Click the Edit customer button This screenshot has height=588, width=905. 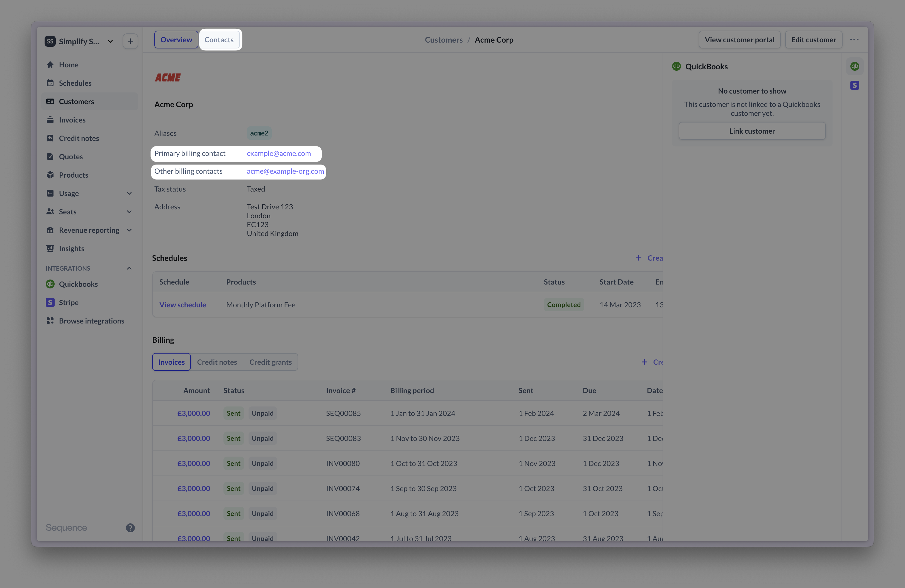coord(813,40)
